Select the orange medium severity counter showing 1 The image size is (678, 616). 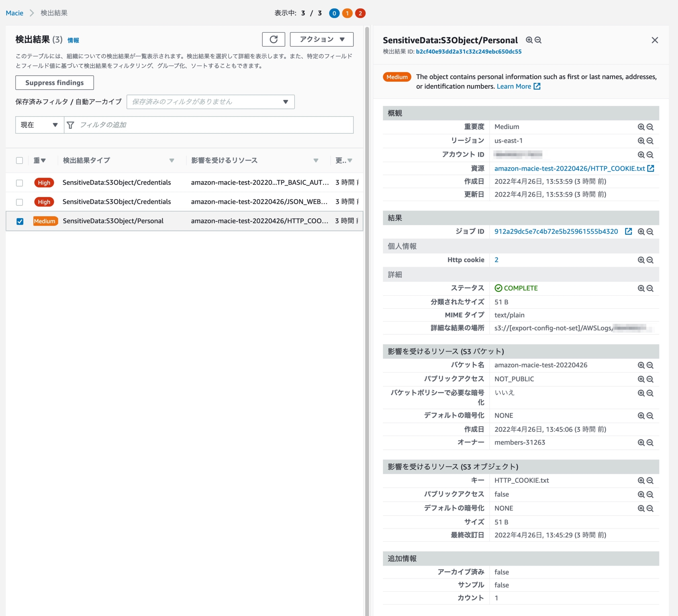[x=347, y=13]
